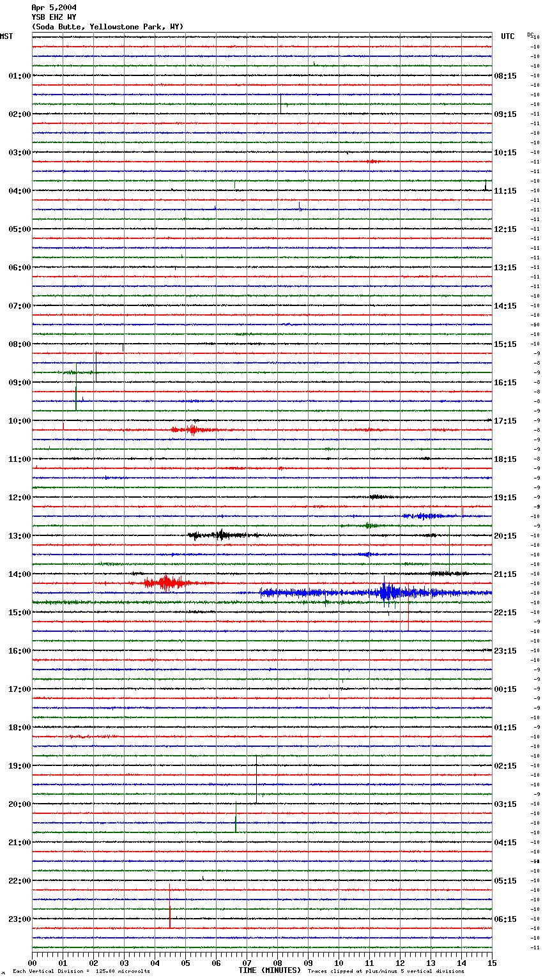Click the 15:15 UTC time label
The width and height of the screenshot is (543, 980).
pyautogui.click(x=505, y=344)
